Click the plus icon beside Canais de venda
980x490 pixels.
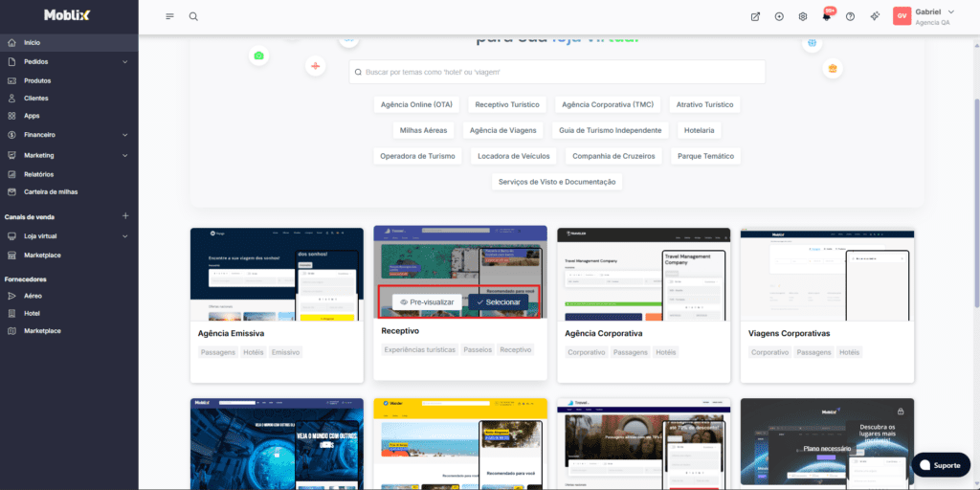coord(124,216)
